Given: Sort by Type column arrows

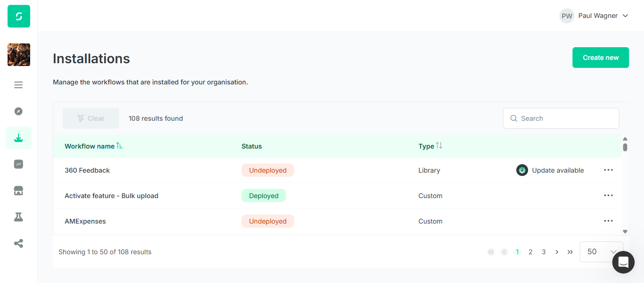Looking at the screenshot, I should [439, 146].
